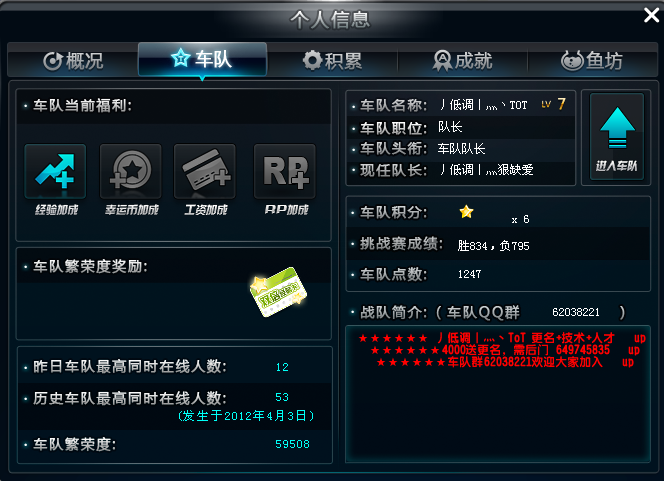Click the current captain name 低调狠缺爱
This screenshot has width=664, height=481.
tap(486, 170)
